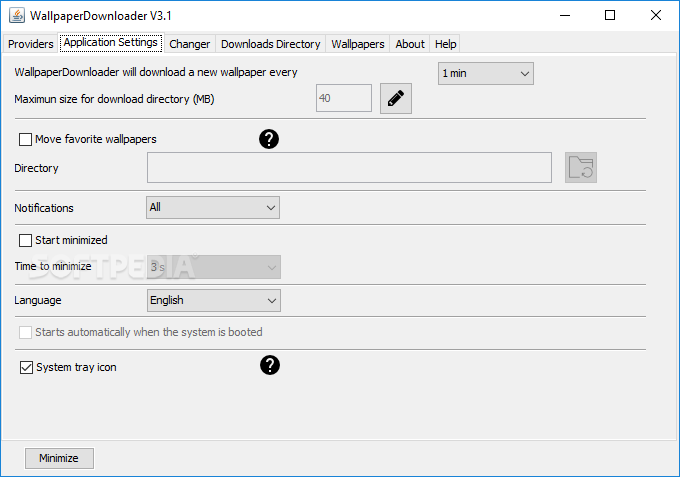This screenshot has height=477, width=680.
Task: Click the maximum size field showing 40
Action: 344,98
